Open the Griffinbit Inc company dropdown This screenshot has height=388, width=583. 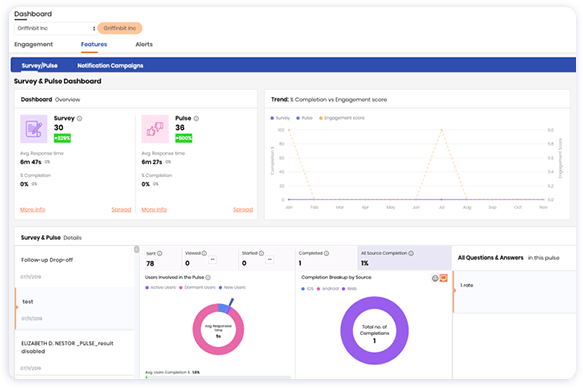click(56, 28)
